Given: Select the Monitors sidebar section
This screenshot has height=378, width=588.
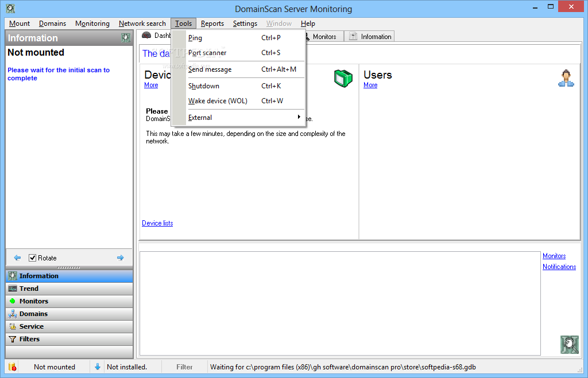Looking at the screenshot, I should pyautogui.click(x=69, y=301).
